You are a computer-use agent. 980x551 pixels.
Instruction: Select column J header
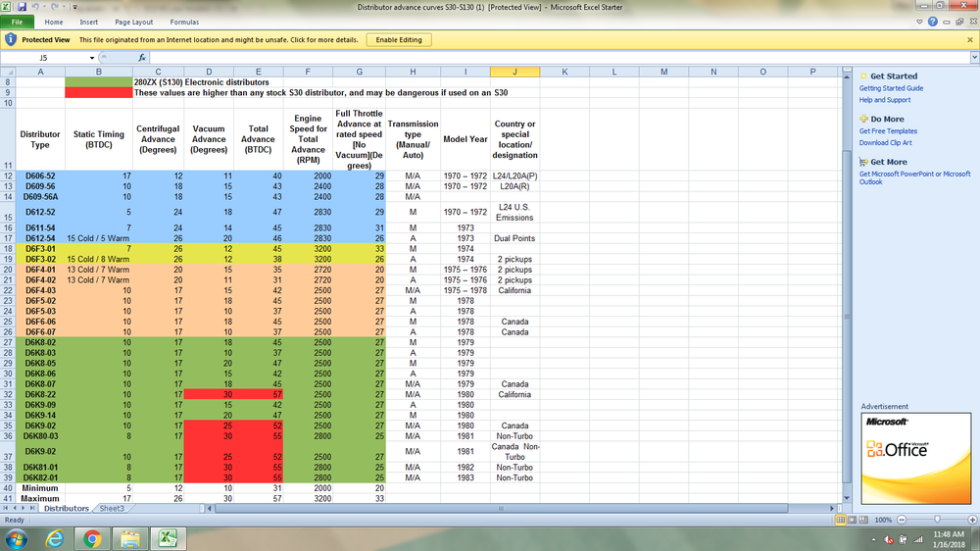click(x=515, y=72)
